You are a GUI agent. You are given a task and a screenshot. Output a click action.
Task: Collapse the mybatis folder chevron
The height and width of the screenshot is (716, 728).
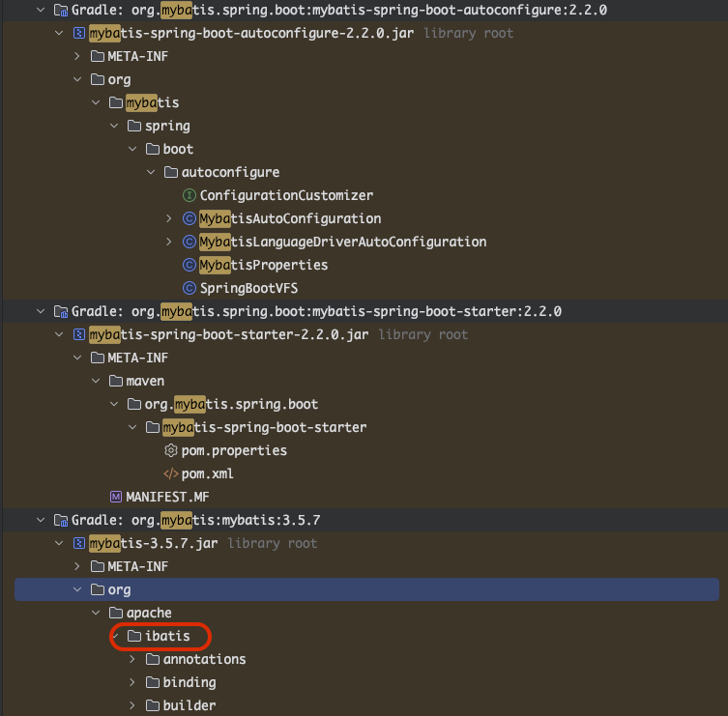(96, 102)
